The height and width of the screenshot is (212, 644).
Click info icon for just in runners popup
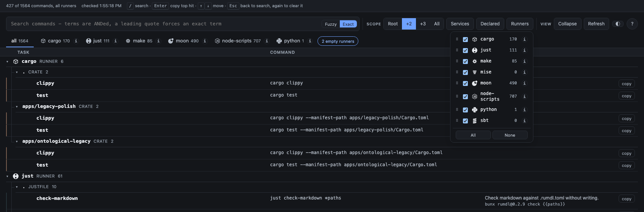[524, 50]
